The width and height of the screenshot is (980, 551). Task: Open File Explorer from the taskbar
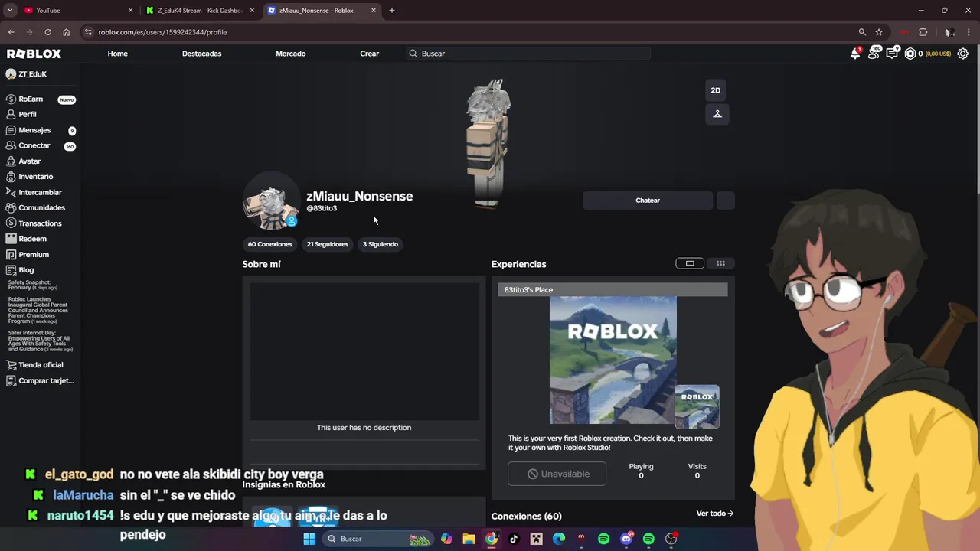[x=469, y=539]
